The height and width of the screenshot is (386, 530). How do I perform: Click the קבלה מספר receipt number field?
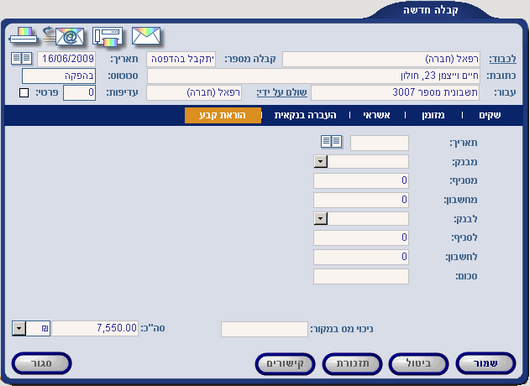[181, 59]
